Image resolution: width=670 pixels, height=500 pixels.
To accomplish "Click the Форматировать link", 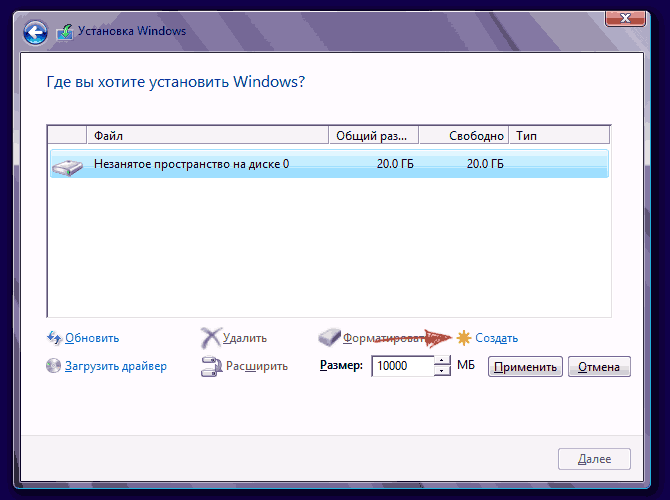I will click(383, 338).
